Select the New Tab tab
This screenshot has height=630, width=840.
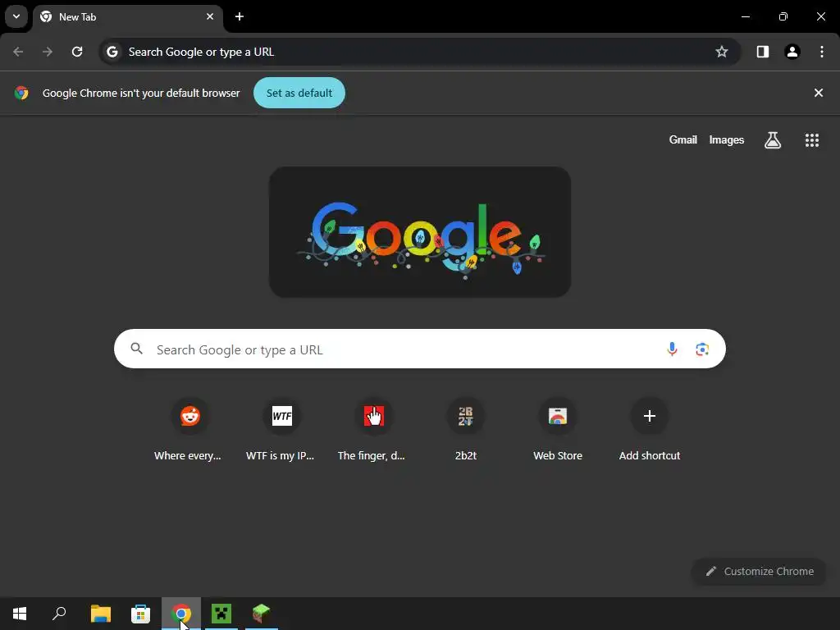127,16
